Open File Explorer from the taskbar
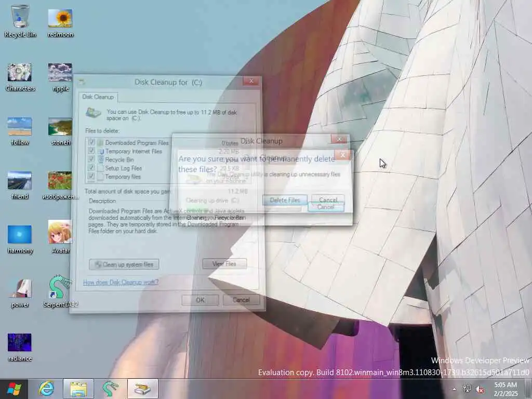 78,389
